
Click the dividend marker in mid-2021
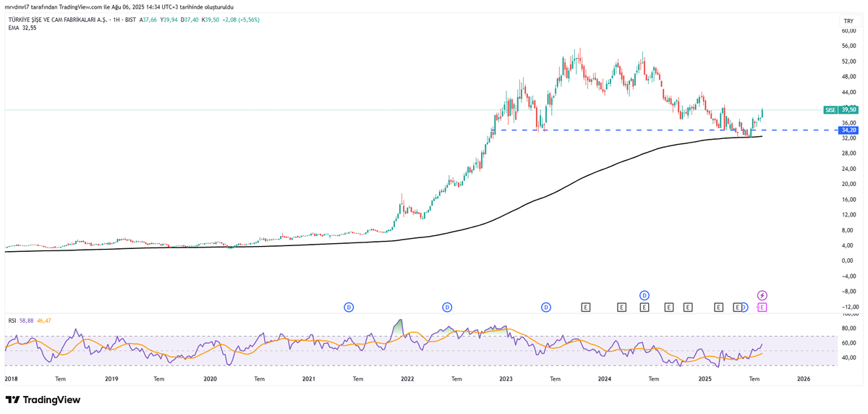click(x=349, y=308)
